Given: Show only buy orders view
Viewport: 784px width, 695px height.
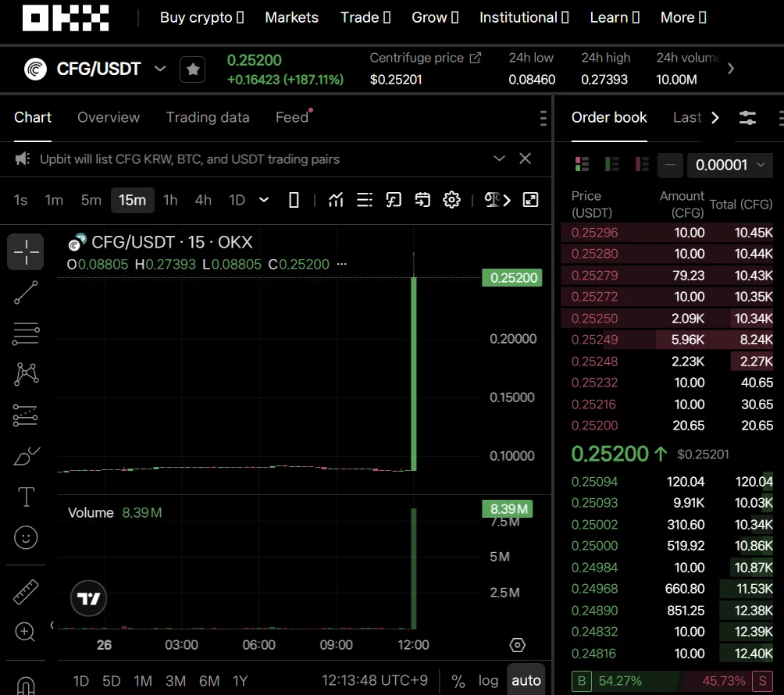Looking at the screenshot, I should [x=612, y=165].
